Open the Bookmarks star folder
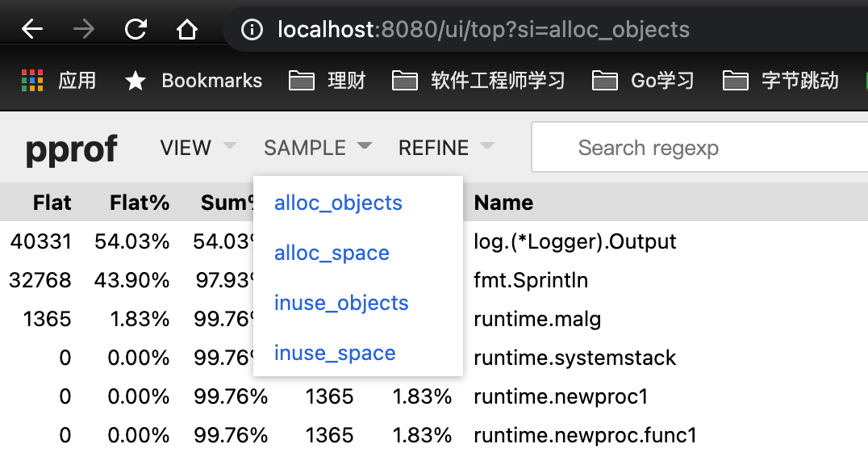 tap(194, 80)
